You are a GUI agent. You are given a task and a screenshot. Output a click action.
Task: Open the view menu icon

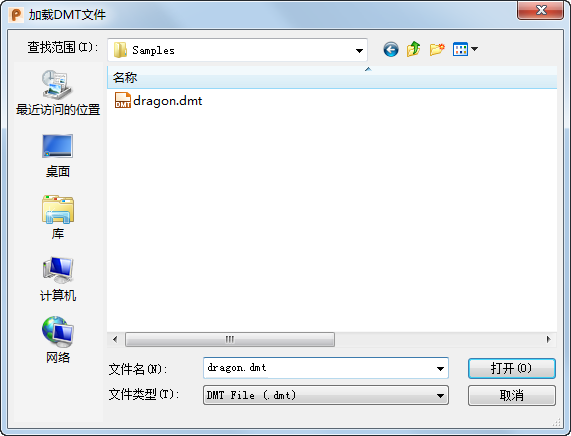coord(460,49)
